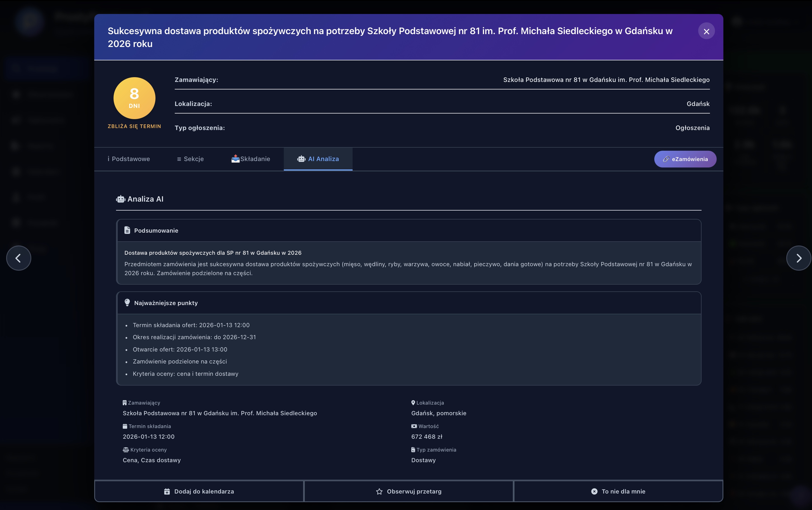Close the tender details modal
This screenshot has width=812, height=510.
pyautogui.click(x=706, y=31)
